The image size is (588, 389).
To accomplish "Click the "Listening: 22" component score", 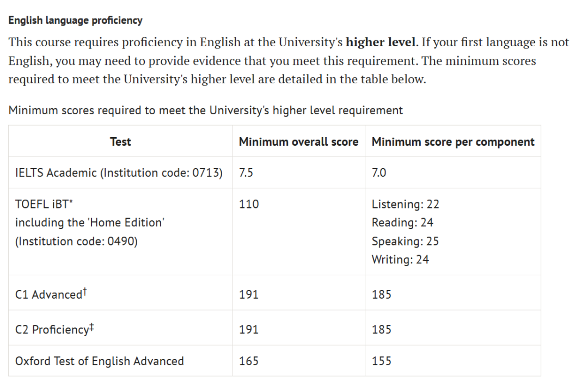I will pyautogui.click(x=405, y=205).
